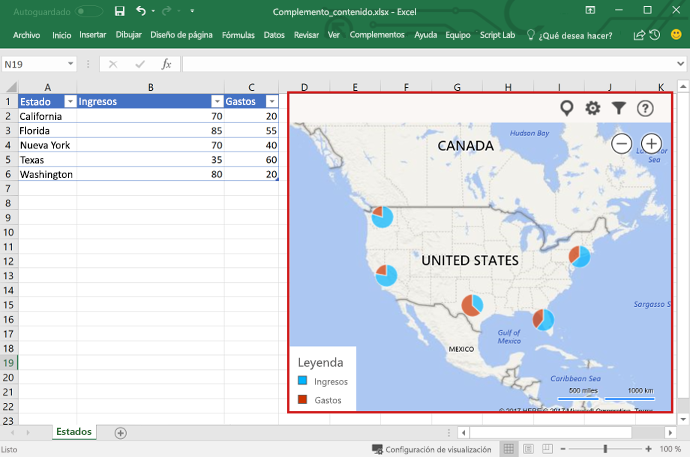The height and width of the screenshot is (457, 690).
Task: Switch to Normal view icon
Action: [509, 449]
